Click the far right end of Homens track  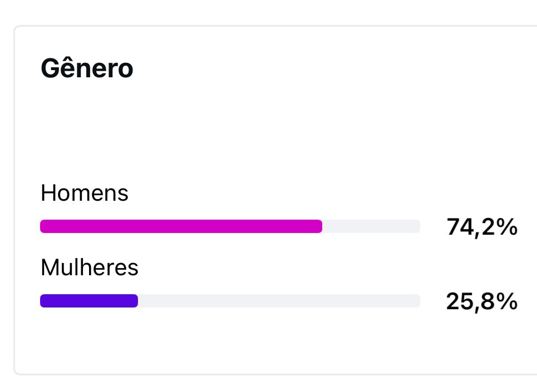pos(417,226)
